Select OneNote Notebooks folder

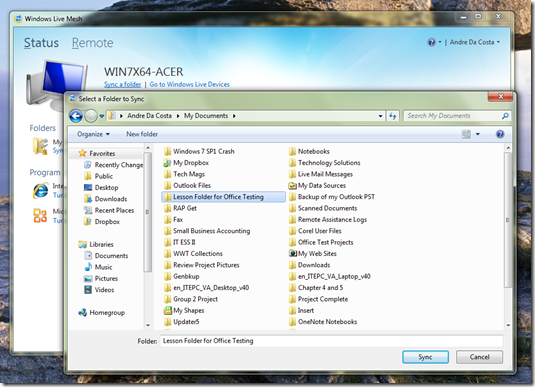(x=323, y=322)
